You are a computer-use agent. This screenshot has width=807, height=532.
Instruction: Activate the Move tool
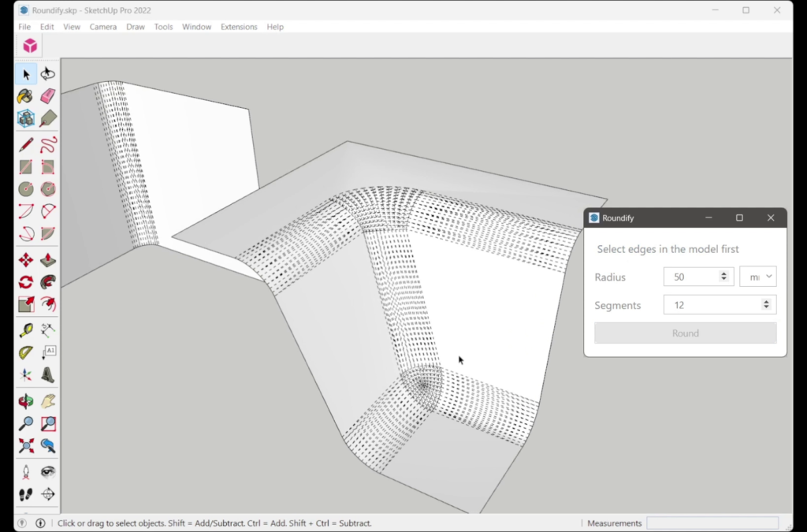pos(26,260)
